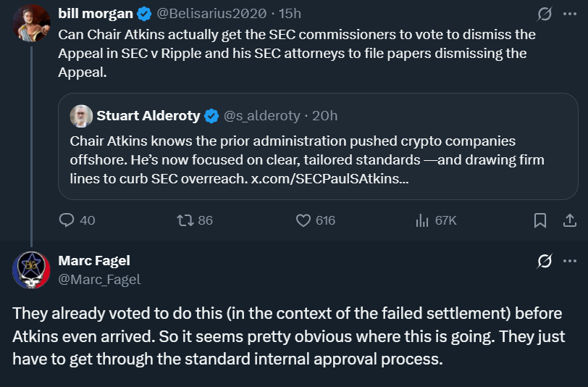Open the x.com/SECPaulSAtkins link in the quote

point(329,178)
